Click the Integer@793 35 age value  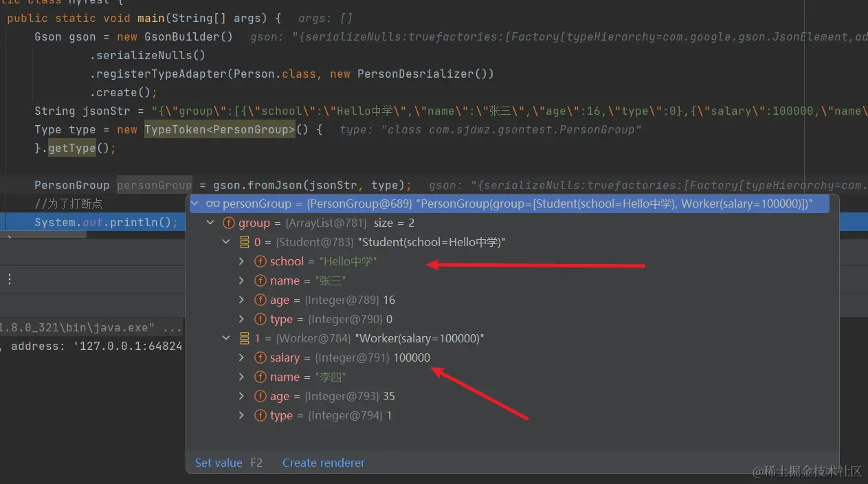tap(351, 396)
